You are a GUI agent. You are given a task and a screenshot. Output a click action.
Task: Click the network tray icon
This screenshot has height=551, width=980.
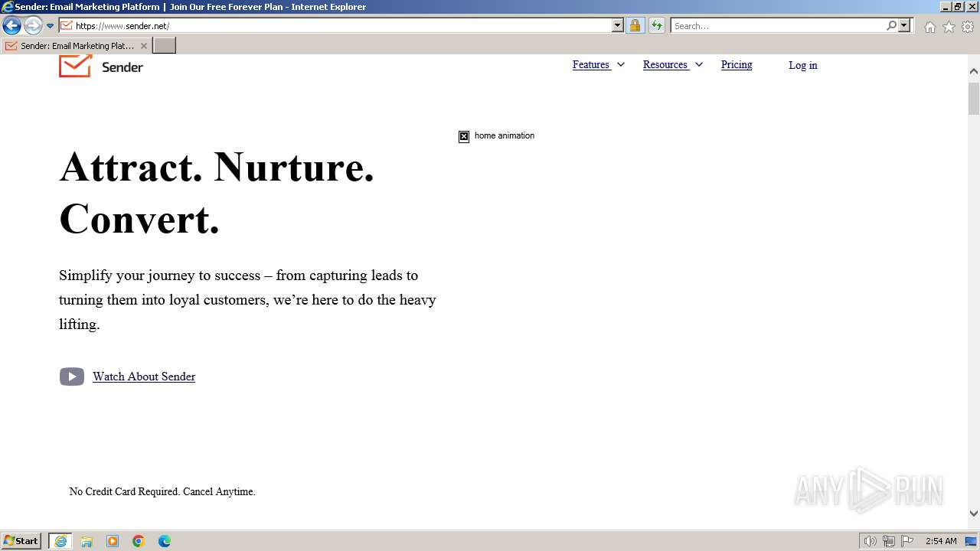889,541
